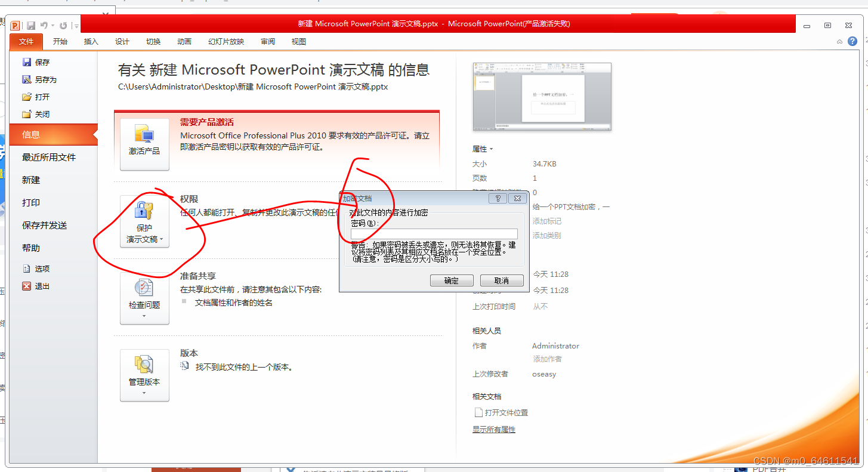
Task: Switch to the 设计 ribbon tab
Action: [x=122, y=42]
